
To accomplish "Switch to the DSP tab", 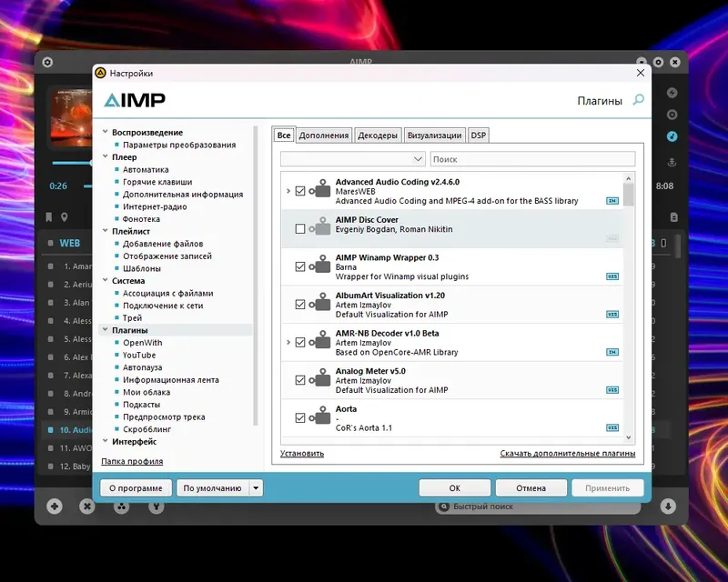I will coord(479,135).
